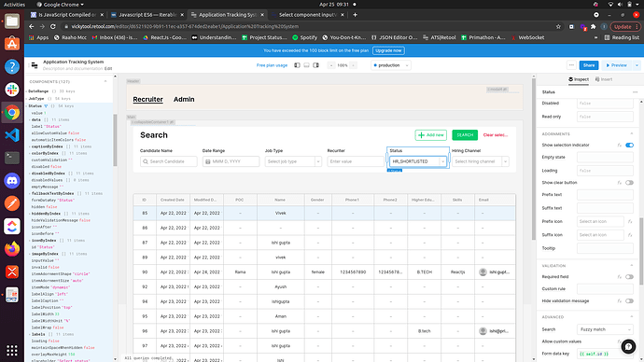Screen dimensions: 644x362
Task: Click fx icon beside Suffix icon
Action: coord(630,235)
